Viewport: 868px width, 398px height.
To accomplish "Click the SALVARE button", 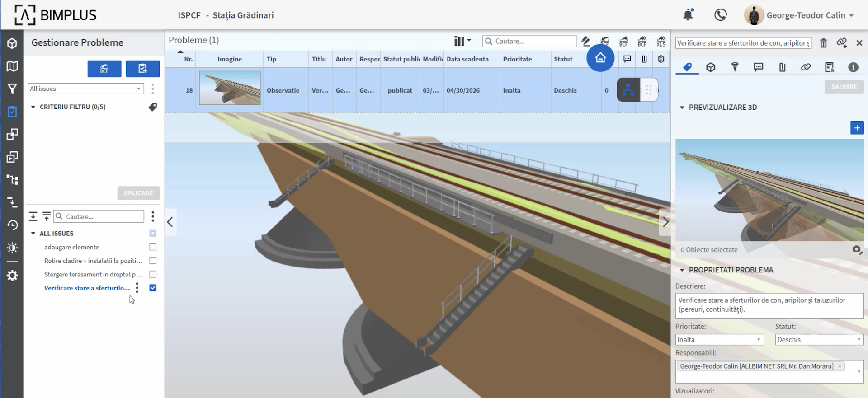I will [x=844, y=87].
